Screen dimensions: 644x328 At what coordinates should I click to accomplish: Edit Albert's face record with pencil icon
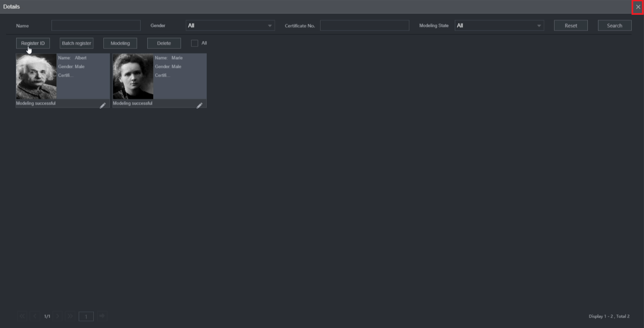(103, 106)
